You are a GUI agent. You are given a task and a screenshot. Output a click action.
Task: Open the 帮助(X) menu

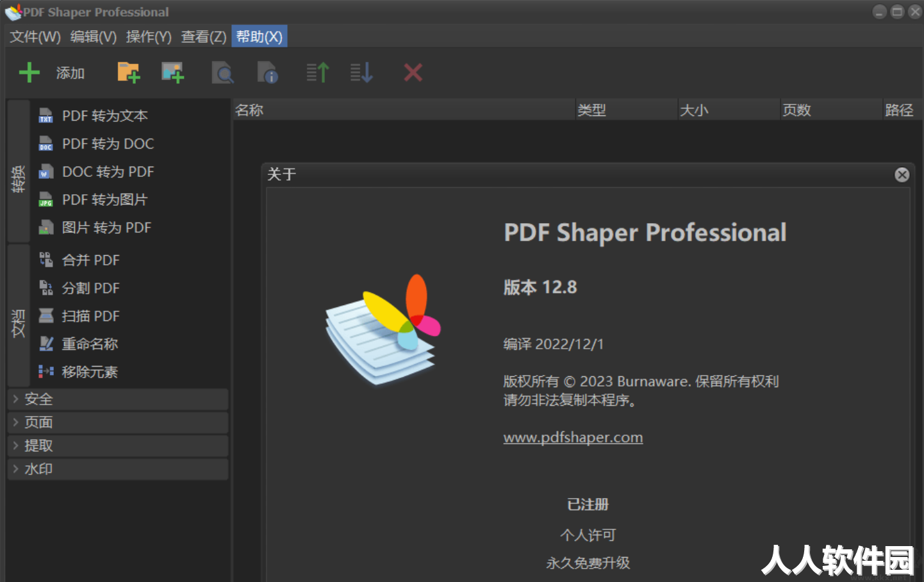click(x=260, y=37)
